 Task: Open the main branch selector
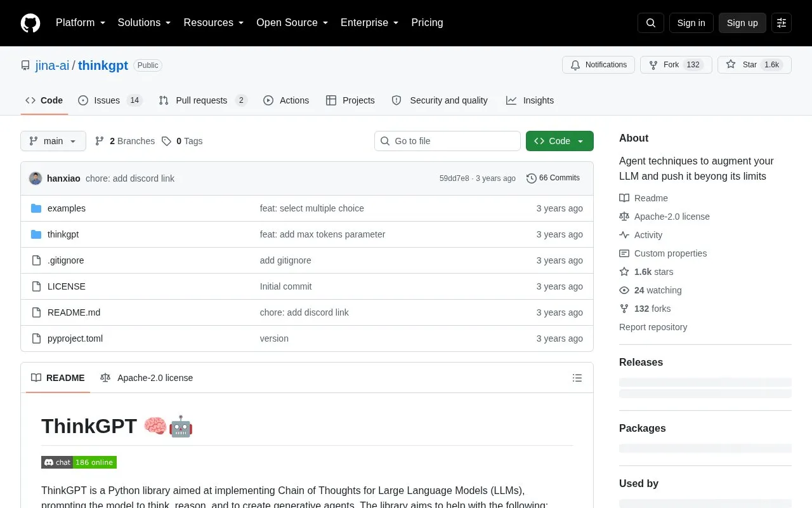click(x=53, y=141)
